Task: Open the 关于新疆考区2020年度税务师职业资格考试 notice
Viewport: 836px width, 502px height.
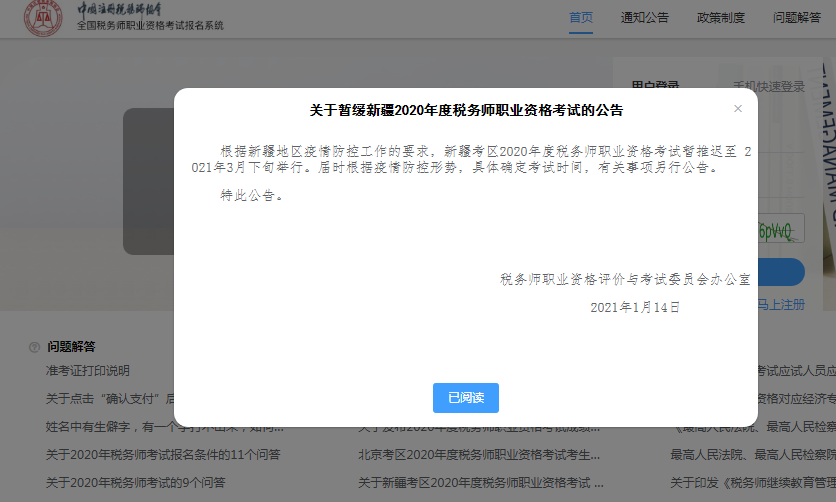Action: click(480, 483)
